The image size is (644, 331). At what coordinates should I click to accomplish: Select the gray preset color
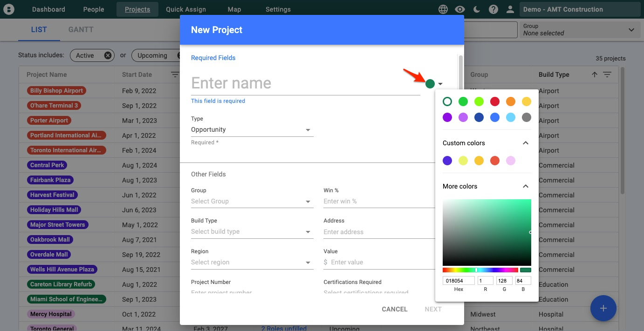(x=527, y=117)
